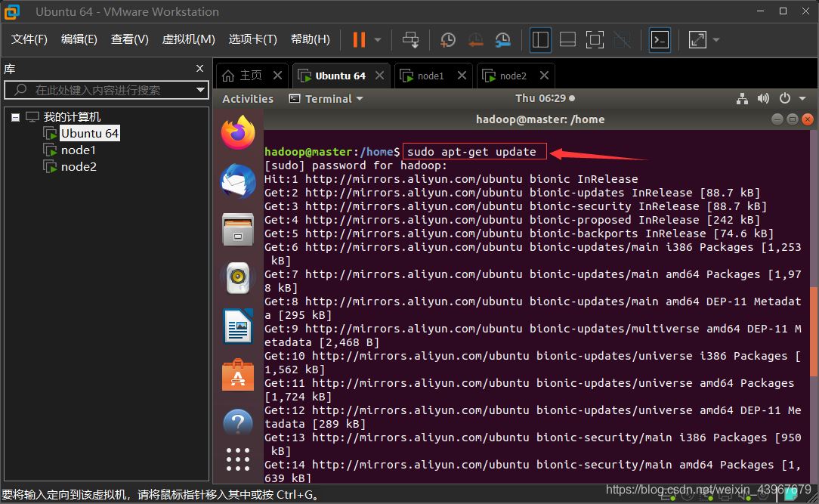
Task: Open the console view icon
Action: click(x=660, y=39)
